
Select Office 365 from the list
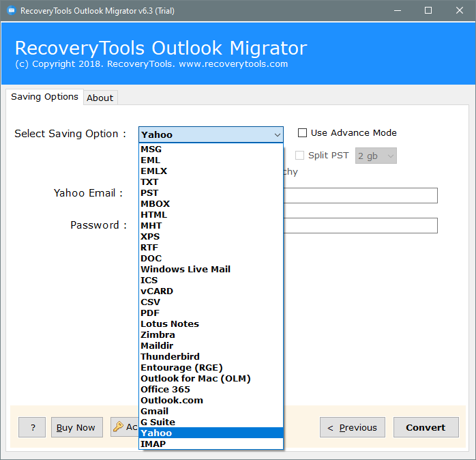(x=211, y=390)
